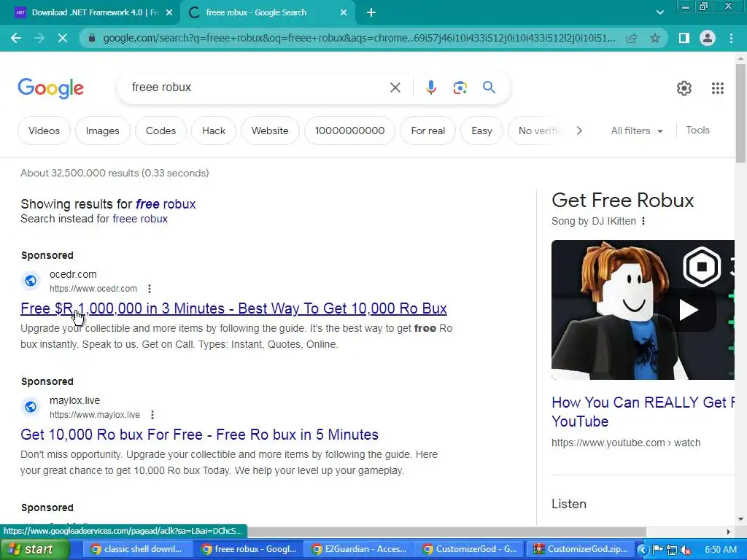
Task: Open Chrome's three-dot menu
Action: 731,38
